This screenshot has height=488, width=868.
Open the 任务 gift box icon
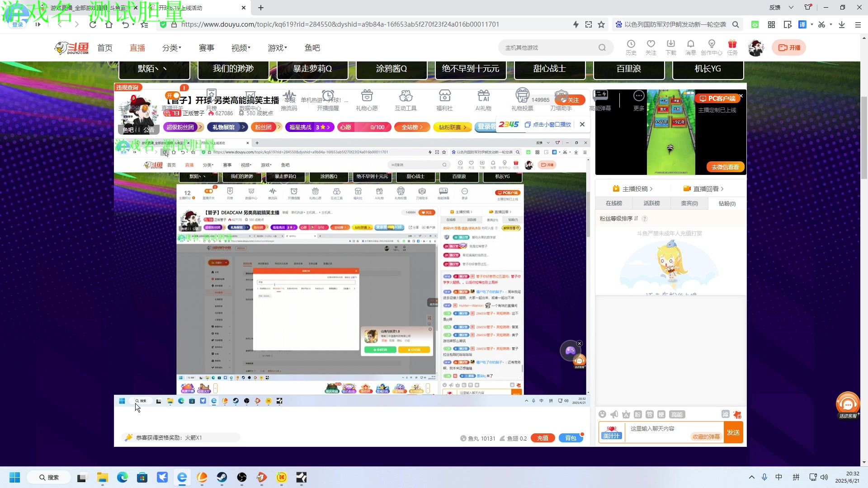pos(732,44)
